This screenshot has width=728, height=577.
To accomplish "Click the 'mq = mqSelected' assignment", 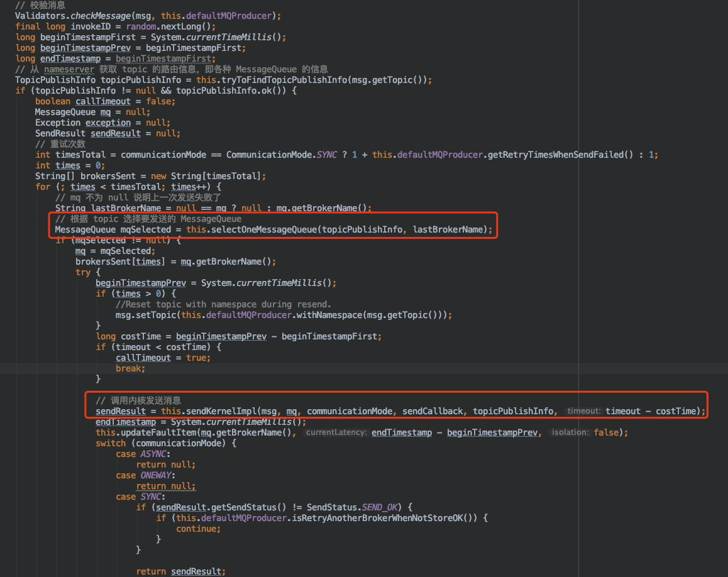I will pos(115,251).
